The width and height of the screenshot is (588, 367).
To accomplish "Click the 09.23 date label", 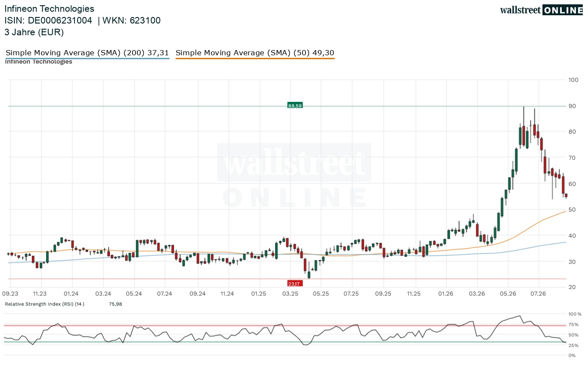I will point(10,294).
